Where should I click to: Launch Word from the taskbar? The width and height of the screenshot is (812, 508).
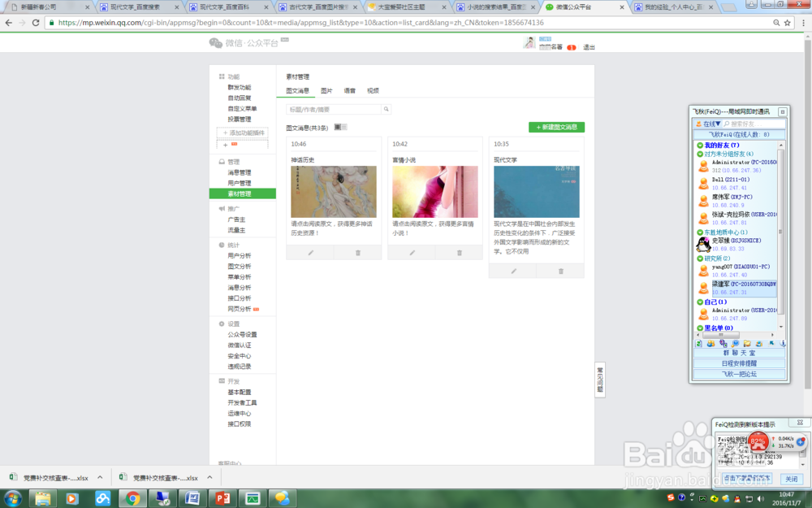[192, 497]
